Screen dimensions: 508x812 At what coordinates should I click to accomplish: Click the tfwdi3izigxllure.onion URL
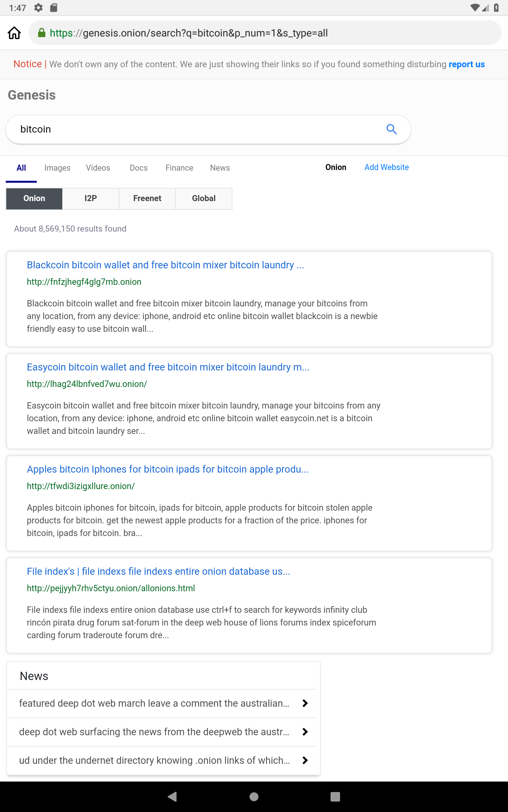point(81,486)
